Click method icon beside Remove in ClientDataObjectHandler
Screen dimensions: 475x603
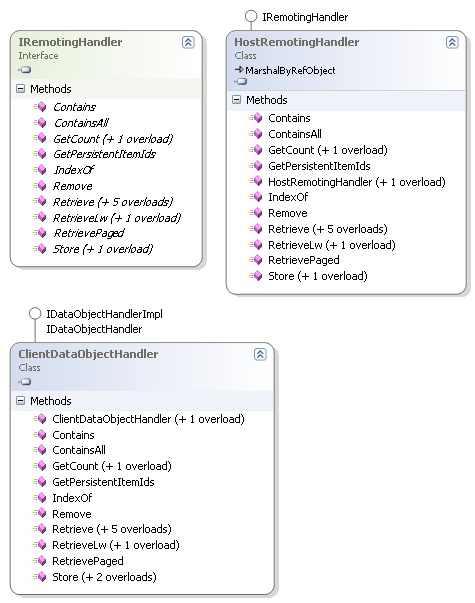(40, 513)
